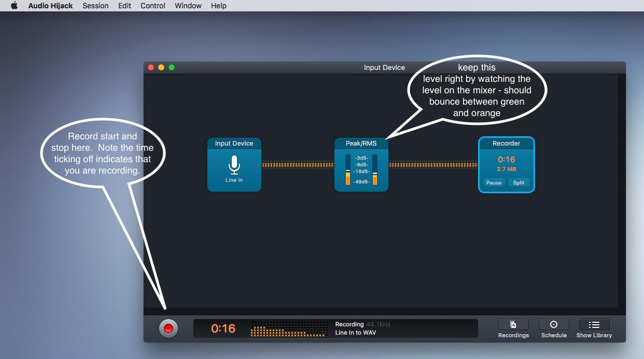This screenshot has width=644, height=359.
Task: Open the Schedule clock icon
Action: coord(554,325)
